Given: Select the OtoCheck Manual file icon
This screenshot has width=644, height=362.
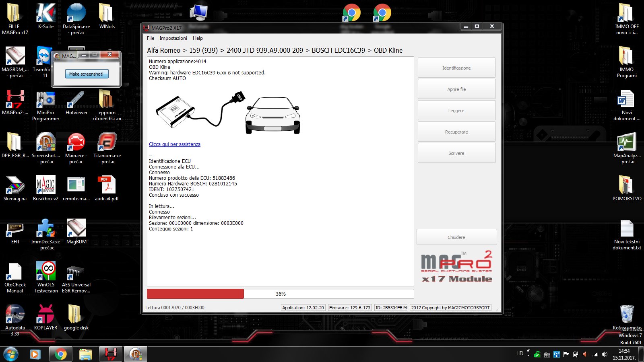Looking at the screenshot, I should tap(15, 278).
